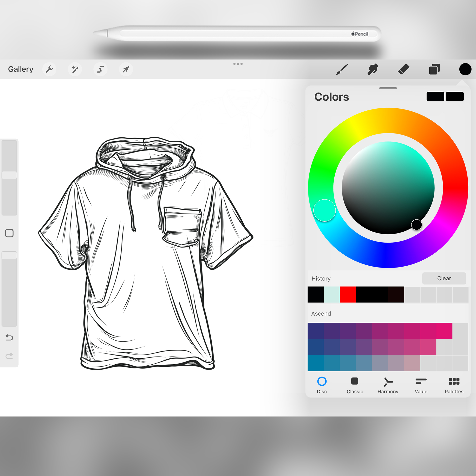Select the Smudge finger tool
The width and height of the screenshot is (476, 476).
tap(373, 69)
